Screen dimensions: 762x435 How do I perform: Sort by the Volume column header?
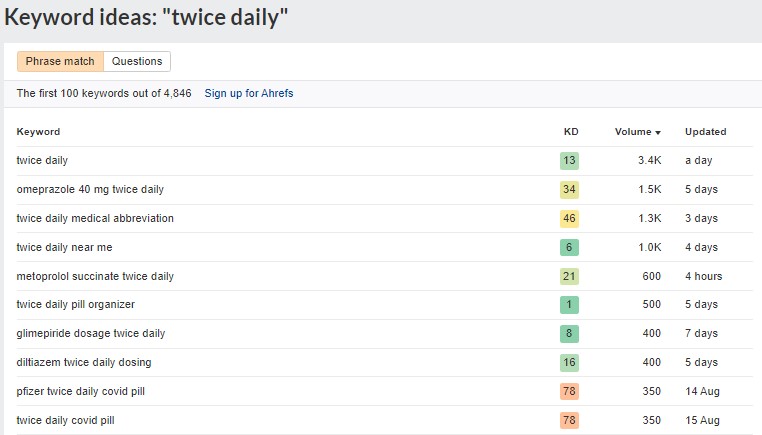click(x=637, y=132)
